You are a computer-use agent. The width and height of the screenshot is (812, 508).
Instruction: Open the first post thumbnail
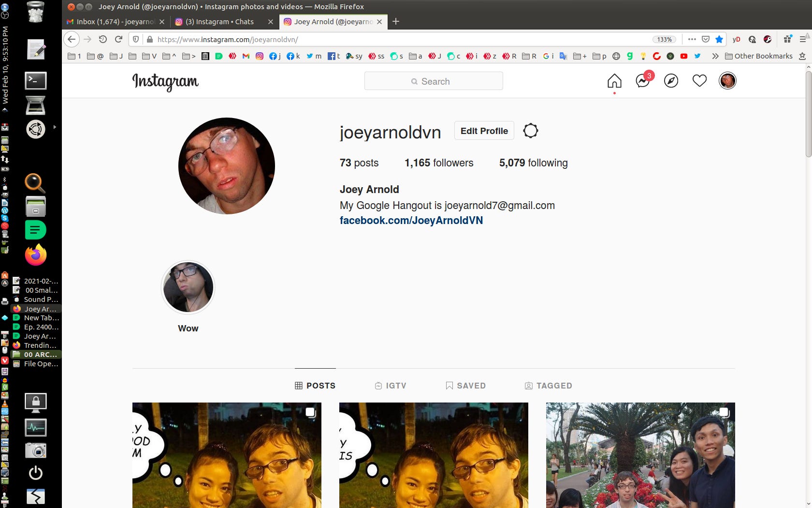[x=227, y=455]
